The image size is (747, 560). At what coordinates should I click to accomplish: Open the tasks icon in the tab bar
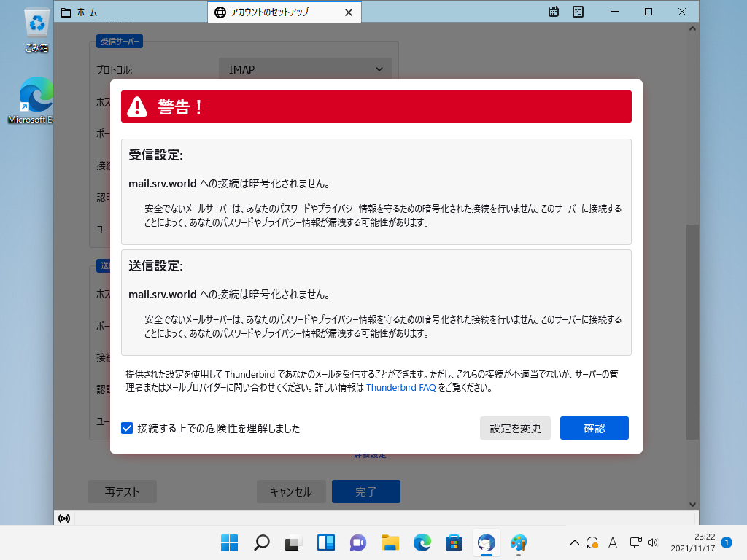point(578,12)
